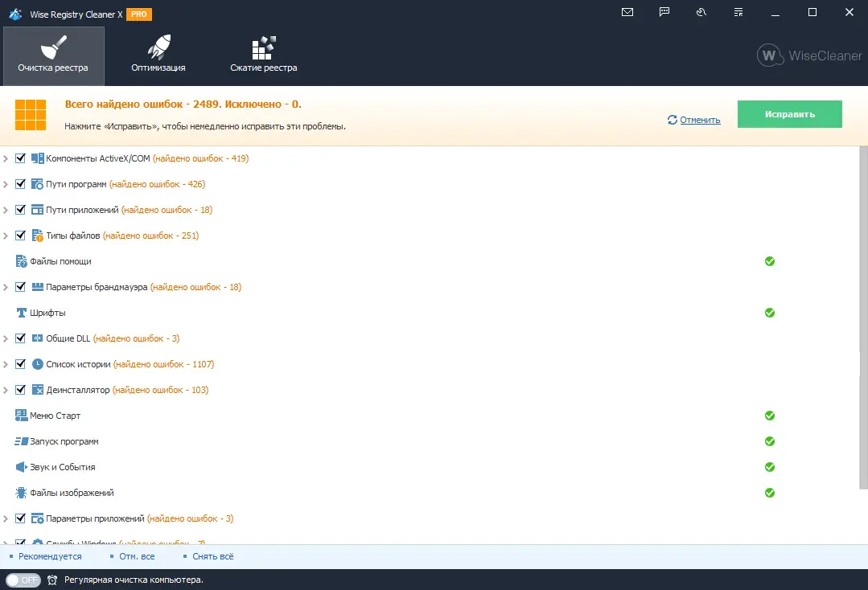The width and height of the screenshot is (868, 590).
Task: Open the menu list icon in title bar
Action: coord(738,12)
